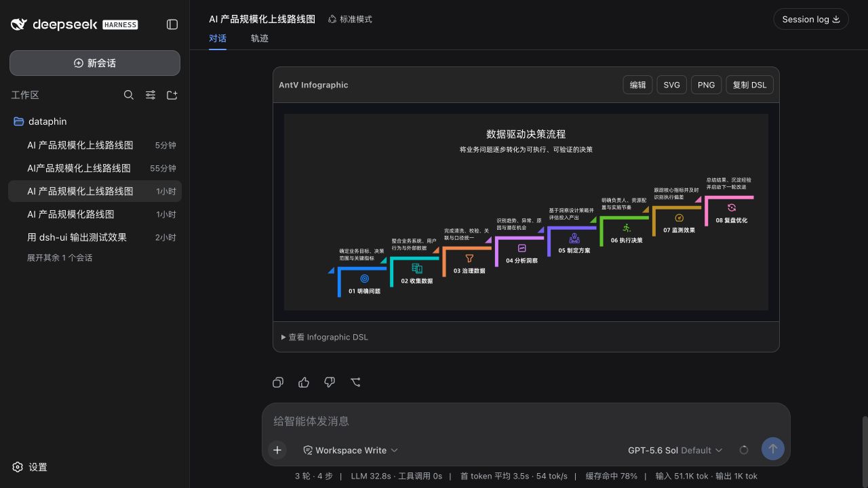Select AI 产品规模化路线图 conversation
This screenshot has height=488, width=868.
pos(95,214)
